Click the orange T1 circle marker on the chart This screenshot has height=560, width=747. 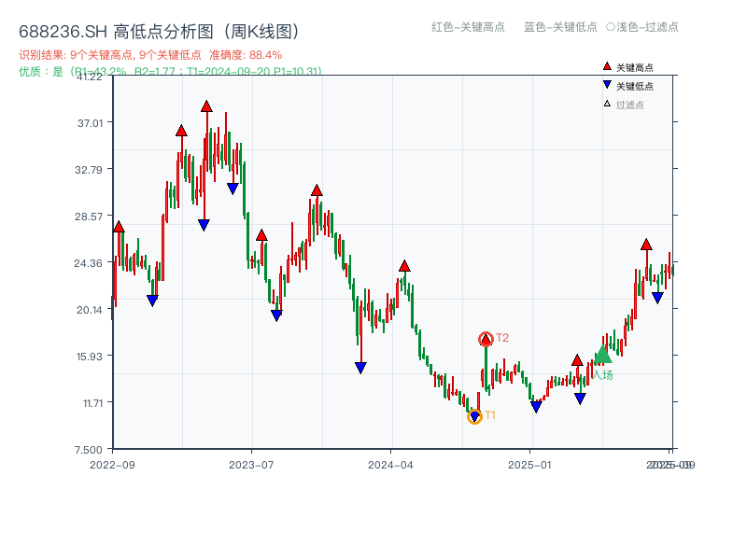pyautogui.click(x=474, y=414)
